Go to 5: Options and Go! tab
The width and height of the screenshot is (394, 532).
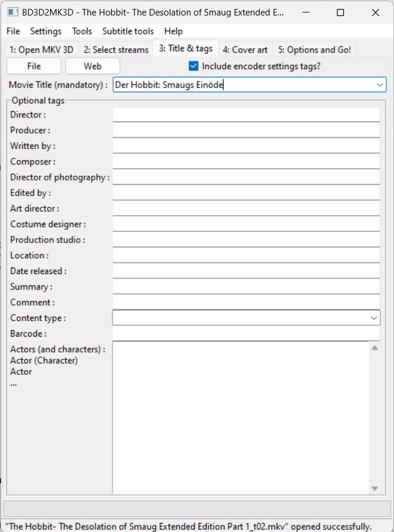[x=314, y=49]
